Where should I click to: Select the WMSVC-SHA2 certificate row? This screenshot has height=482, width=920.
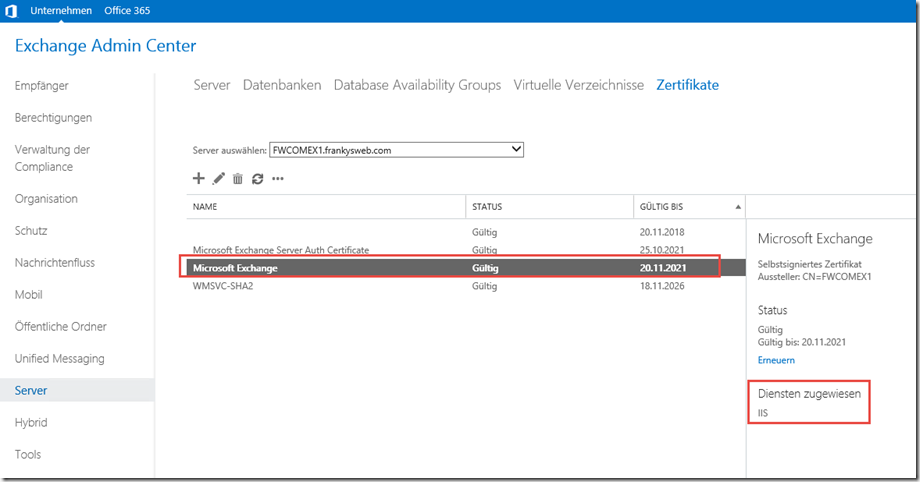tap(466, 286)
